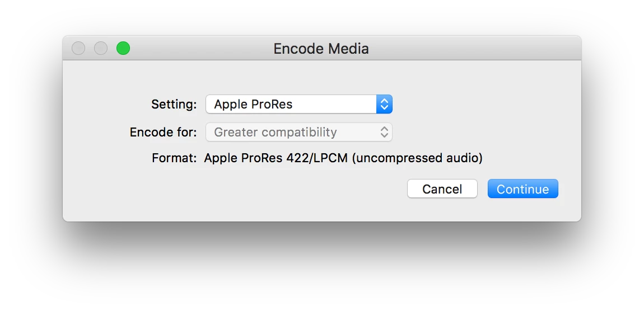The height and width of the screenshot is (311, 644).
Task: Click the "(uncompressed audio)" text
Action: click(417, 158)
